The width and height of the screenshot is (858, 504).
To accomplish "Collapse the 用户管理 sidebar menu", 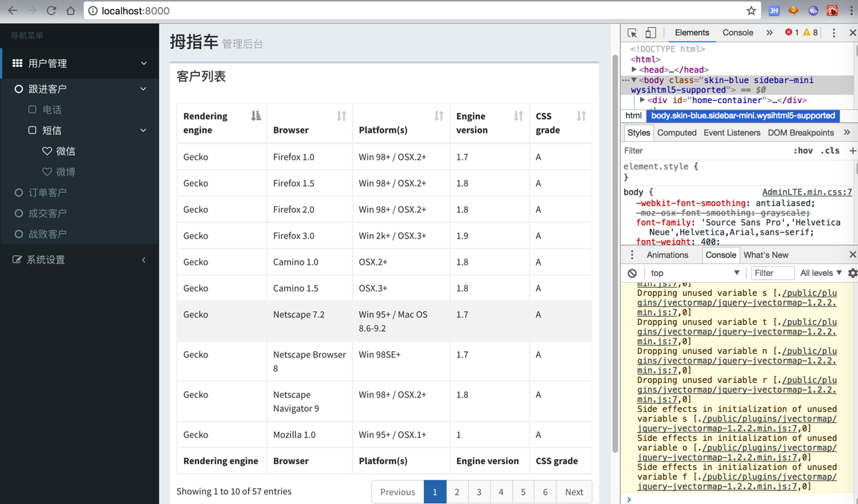I will pyautogui.click(x=80, y=63).
